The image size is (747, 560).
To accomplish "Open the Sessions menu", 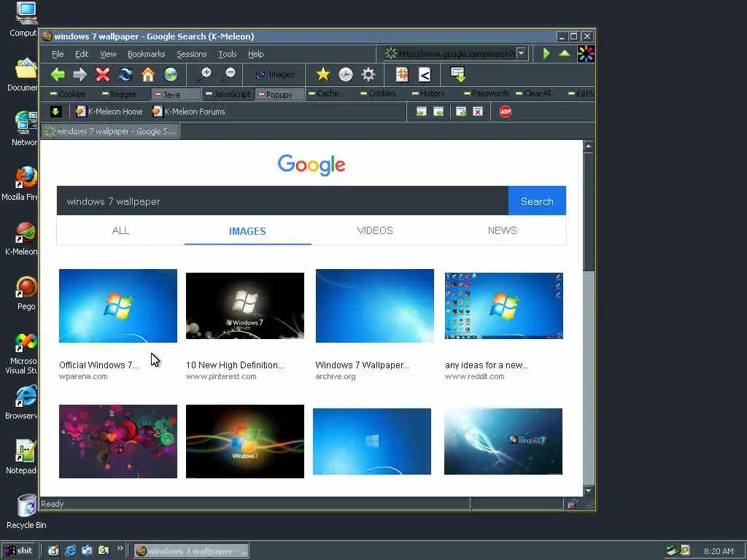I will 192,54.
